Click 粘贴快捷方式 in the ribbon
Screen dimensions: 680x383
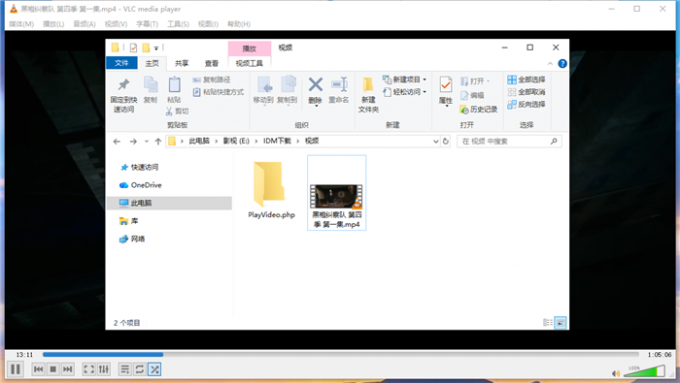click(x=218, y=92)
